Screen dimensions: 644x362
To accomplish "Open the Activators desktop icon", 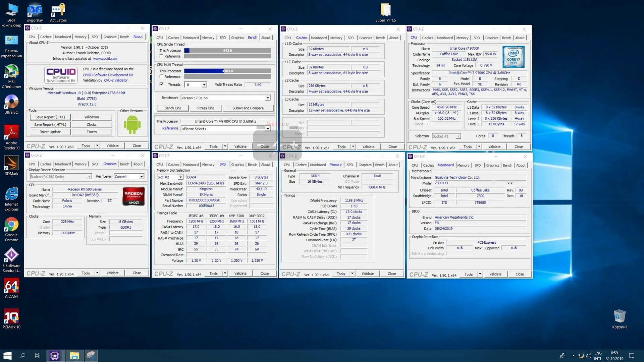I will tap(58, 13).
